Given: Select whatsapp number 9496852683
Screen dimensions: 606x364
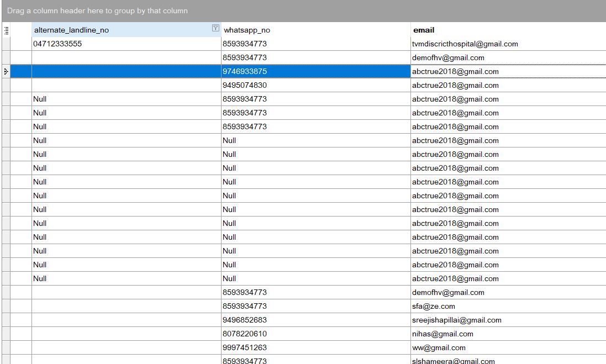Looking at the screenshot, I should pyautogui.click(x=316, y=320).
